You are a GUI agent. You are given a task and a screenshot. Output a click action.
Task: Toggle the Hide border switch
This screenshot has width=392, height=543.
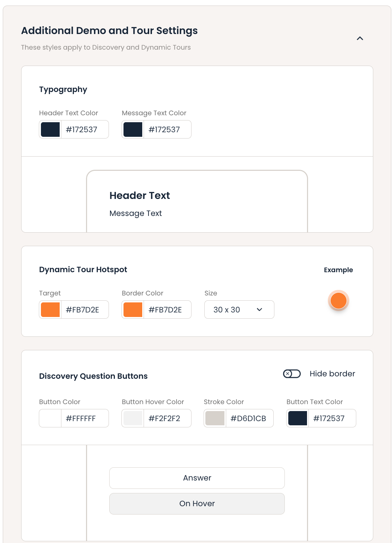tap(292, 374)
